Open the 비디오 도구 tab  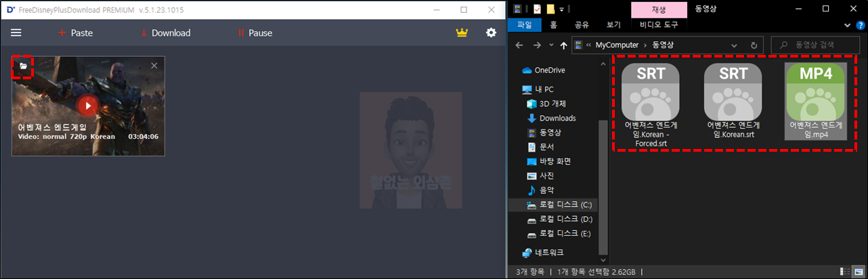(658, 25)
